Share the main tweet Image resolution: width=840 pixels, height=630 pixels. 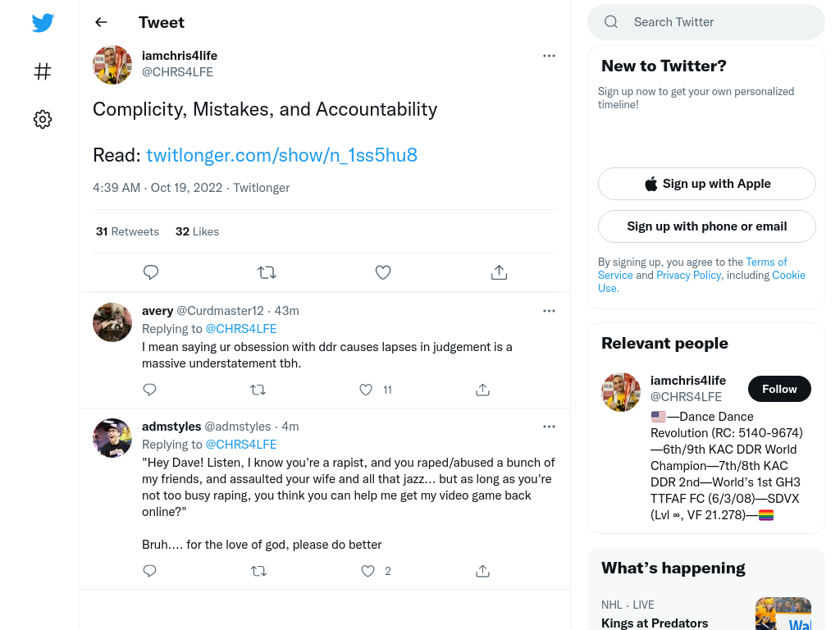(x=499, y=272)
